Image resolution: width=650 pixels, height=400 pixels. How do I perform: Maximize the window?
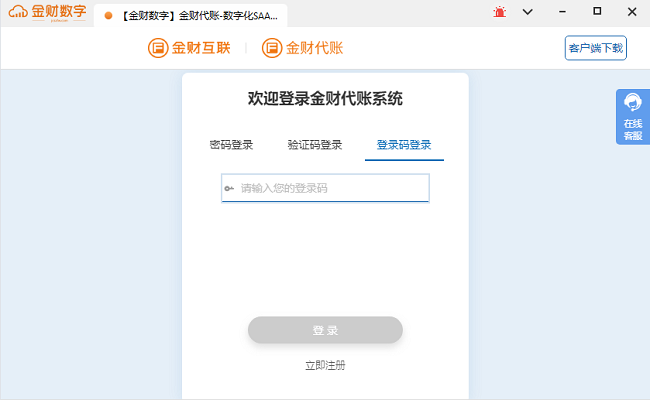(x=597, y=11)
